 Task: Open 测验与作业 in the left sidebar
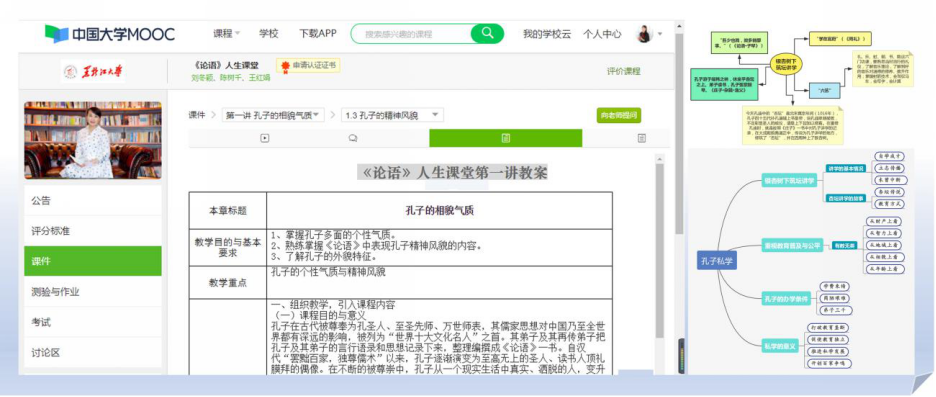tap(93, 292)
